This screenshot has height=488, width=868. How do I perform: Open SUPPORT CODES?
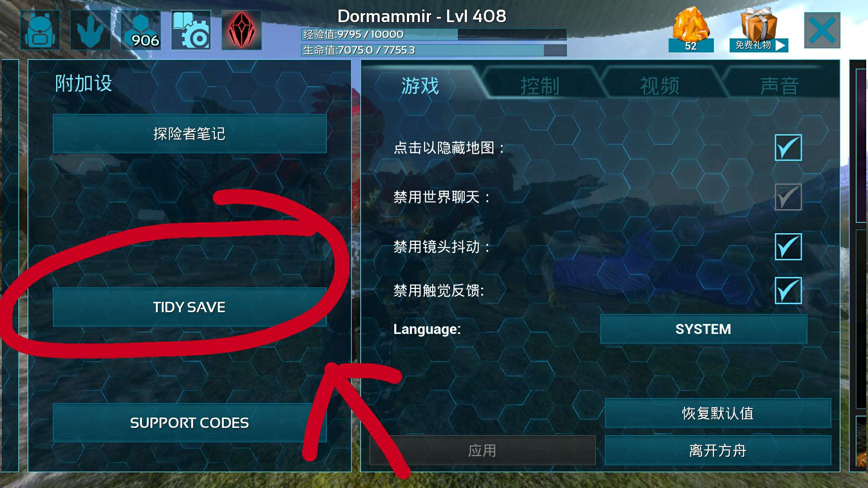[189, 423]
